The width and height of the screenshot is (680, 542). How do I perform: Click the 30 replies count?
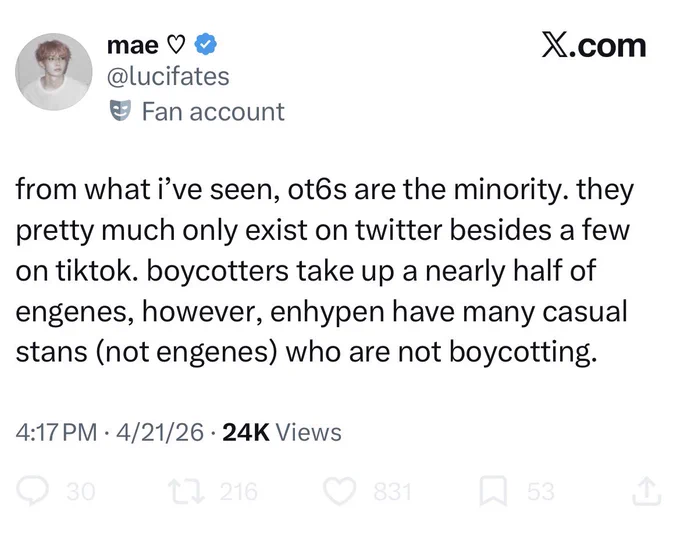click(x=81, y=492)
